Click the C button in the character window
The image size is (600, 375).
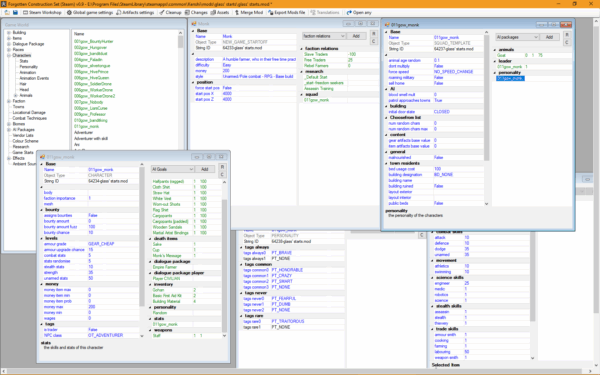click(x=222, y=175)
